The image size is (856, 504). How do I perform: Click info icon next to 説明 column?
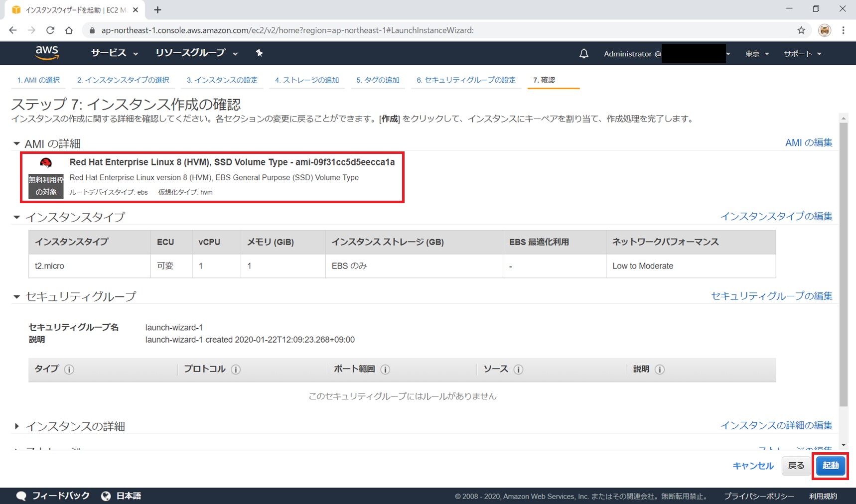[660, 370]
